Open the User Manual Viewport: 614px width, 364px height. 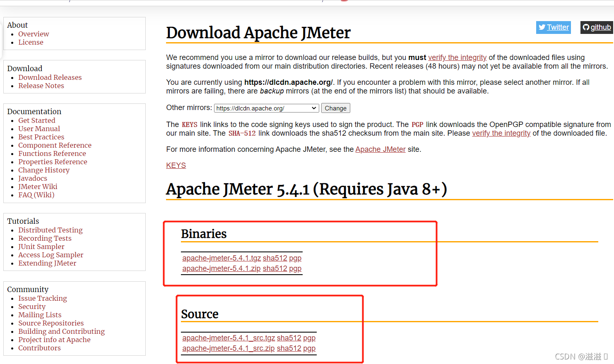39,129
